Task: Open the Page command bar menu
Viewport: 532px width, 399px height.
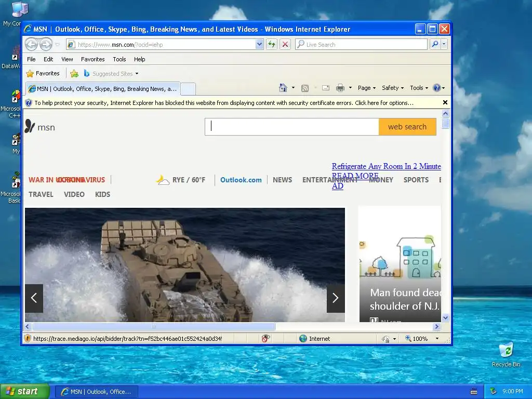Action: pyautogui.click(x=367, y=88)
